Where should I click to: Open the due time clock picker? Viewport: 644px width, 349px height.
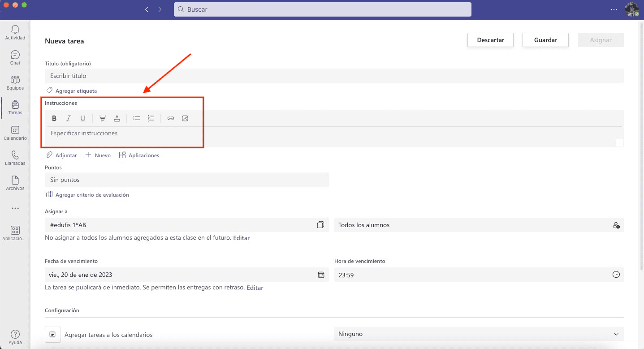point(616,275)
